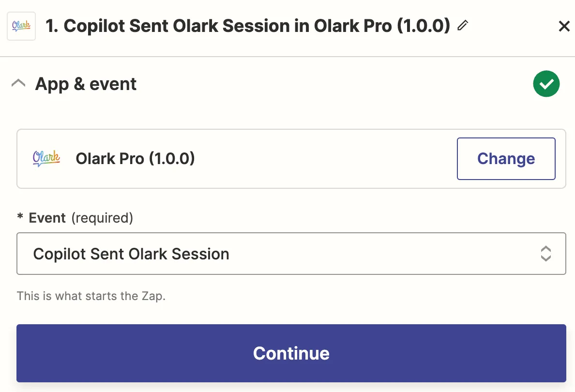Viewport: 575px width, 392px height.
Task: Click the "(required)" text next to Event
Action: [102, 218]
